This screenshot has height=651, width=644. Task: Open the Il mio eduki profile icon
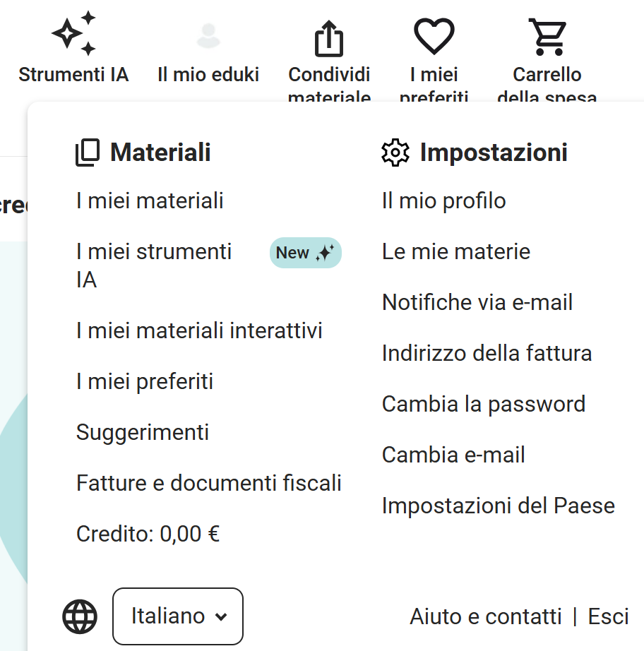click(x=208, y=35)
